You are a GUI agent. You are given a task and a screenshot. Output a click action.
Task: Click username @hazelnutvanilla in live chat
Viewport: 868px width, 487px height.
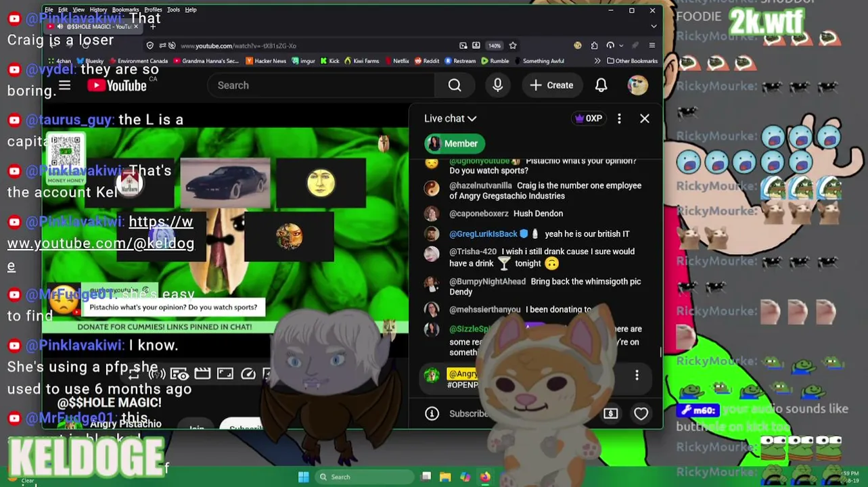480,185
